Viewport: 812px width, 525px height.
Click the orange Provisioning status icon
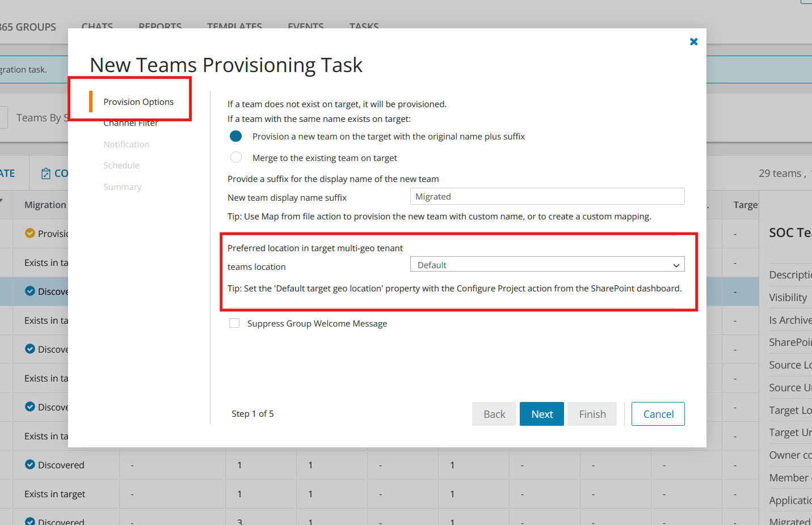pos(30,233)
